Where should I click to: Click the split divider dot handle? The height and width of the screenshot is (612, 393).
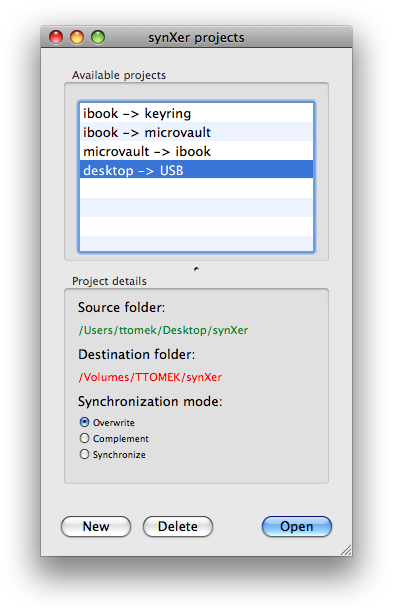[x=196, y=269]
